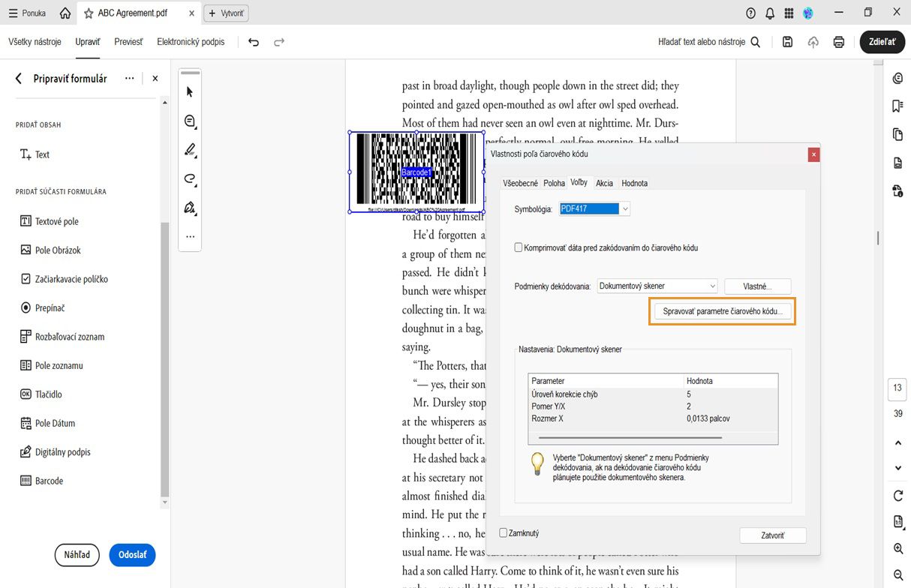Add a Pole Obrázok field
The height and width of the screenshot is (588, 911).
pyautogui.click(x=50, y=250)
